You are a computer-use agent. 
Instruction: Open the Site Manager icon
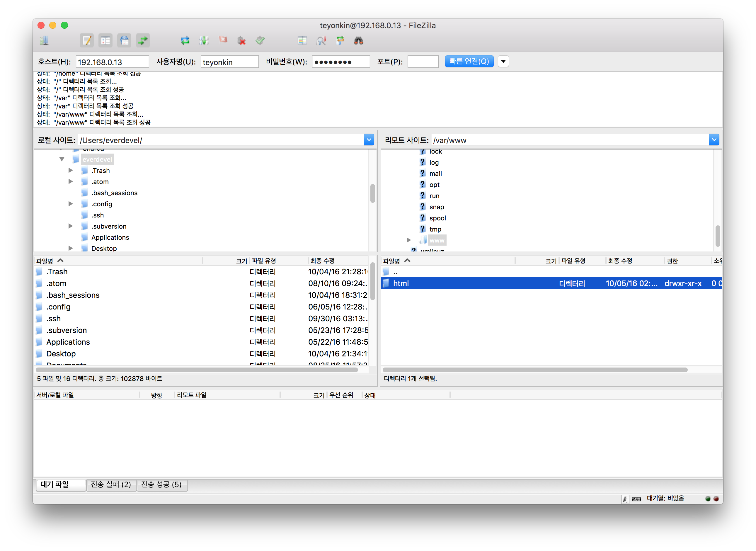click(44, 41)
